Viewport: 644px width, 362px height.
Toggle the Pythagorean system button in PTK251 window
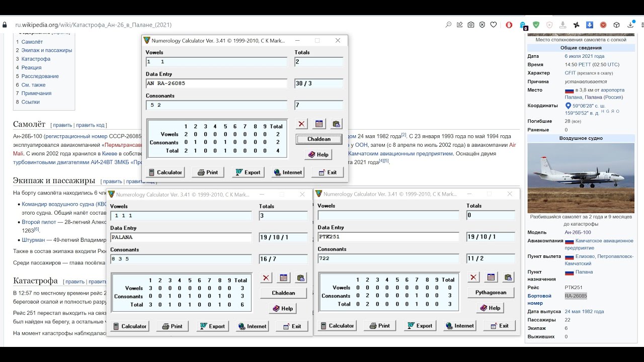coord(491,293)
